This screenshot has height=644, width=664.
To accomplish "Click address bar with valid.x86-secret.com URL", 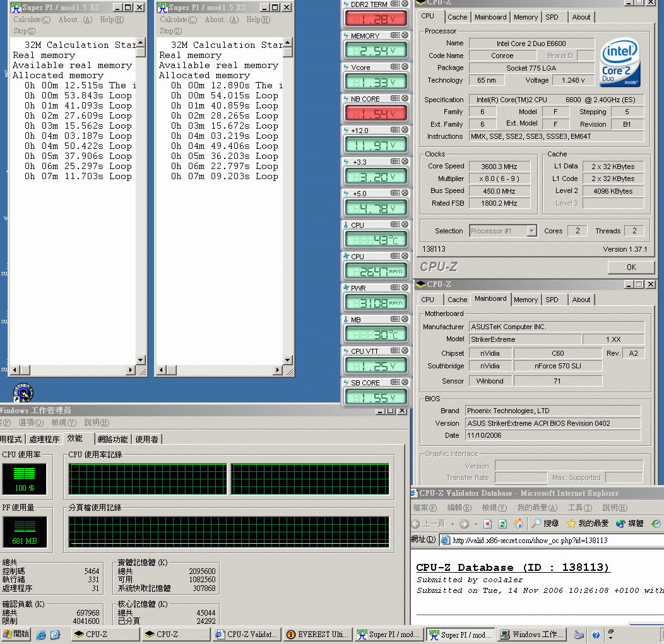I will 550,541.
